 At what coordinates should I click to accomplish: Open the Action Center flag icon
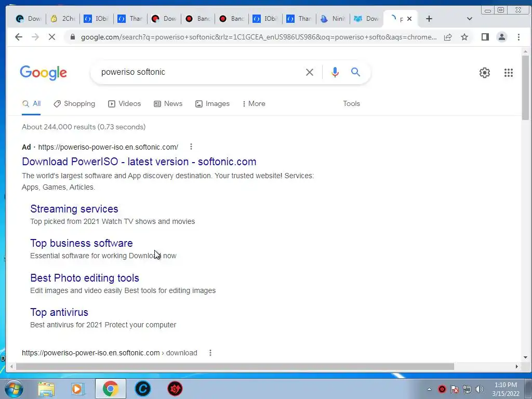(x=454, y=389)
